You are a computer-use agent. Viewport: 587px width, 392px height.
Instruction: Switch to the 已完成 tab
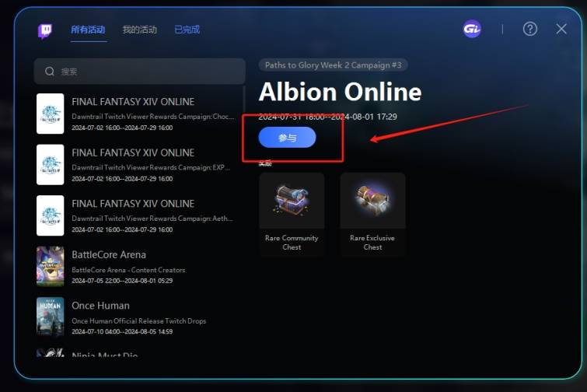tap(187, 30)
